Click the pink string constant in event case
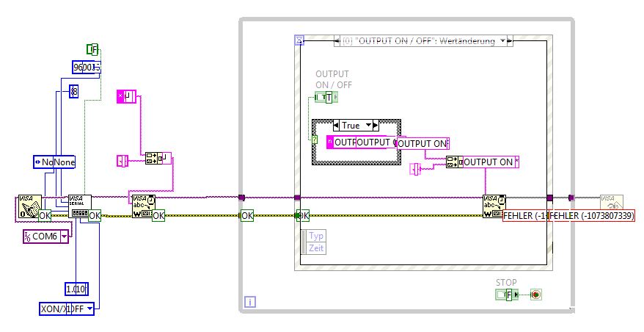The width and height of the screenshot is (644, 332). click(x=415, y=169)
